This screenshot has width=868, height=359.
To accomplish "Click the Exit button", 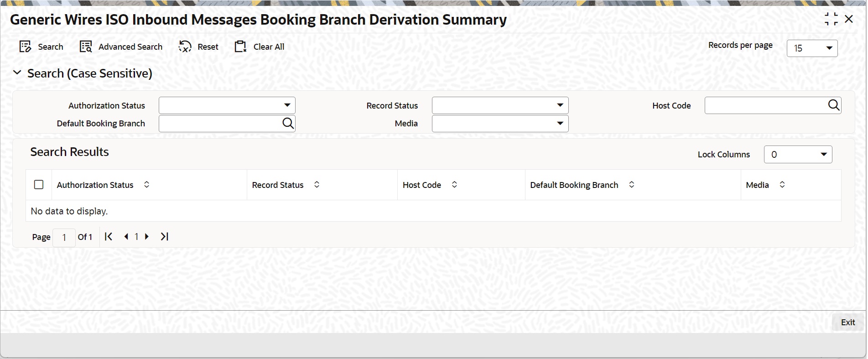I will 847,322.
